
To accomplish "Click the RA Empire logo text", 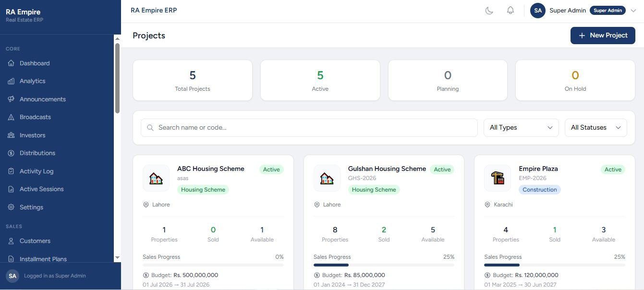I will [23, 12].
